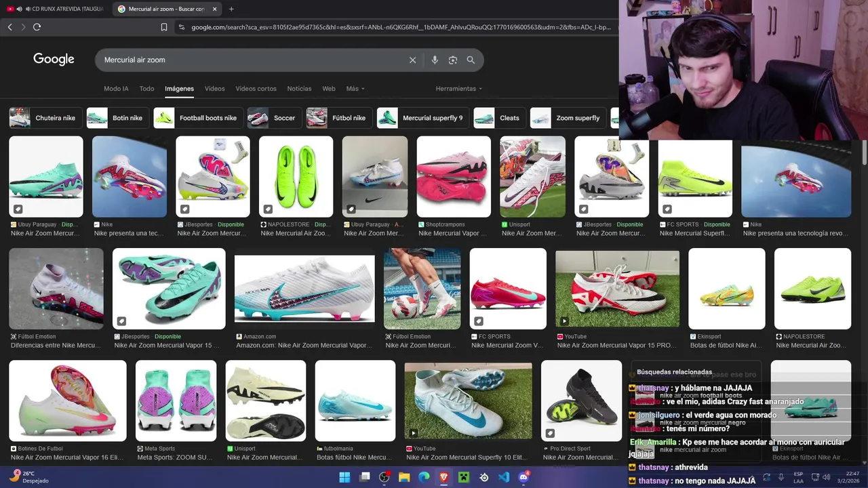Open page vertical scrollbar thumb
Screen dimensions: 868x488
coord(865,152)
